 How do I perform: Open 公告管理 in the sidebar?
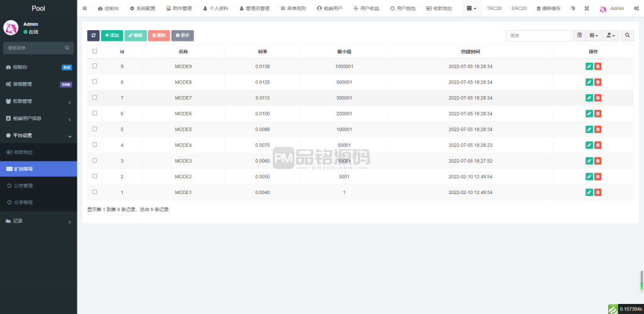(x=24, y=186)
